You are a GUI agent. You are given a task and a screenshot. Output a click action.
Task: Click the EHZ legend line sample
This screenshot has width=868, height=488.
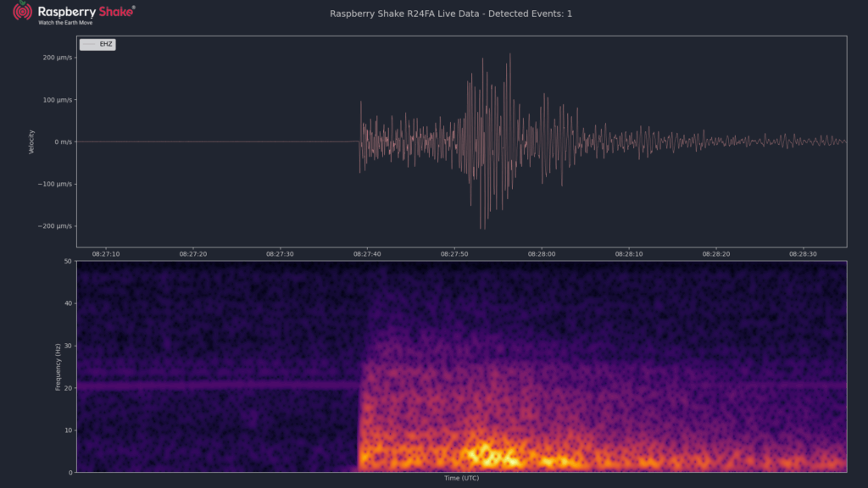point(89,44)
